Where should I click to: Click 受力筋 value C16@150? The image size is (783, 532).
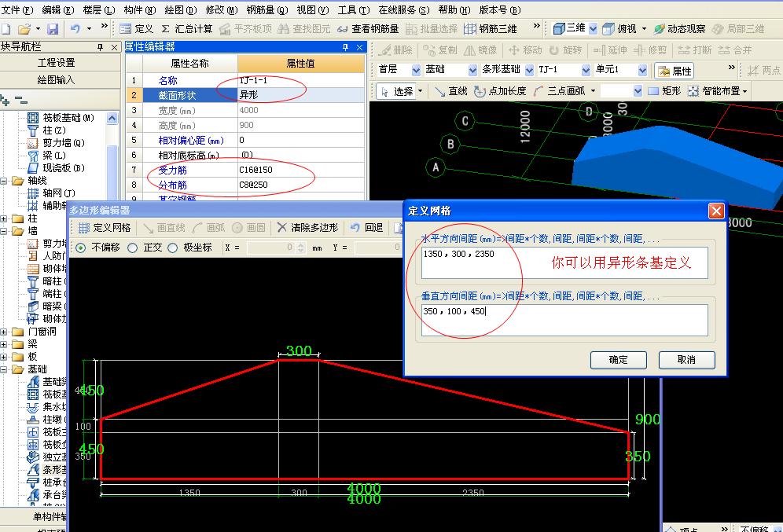[301, 170]
